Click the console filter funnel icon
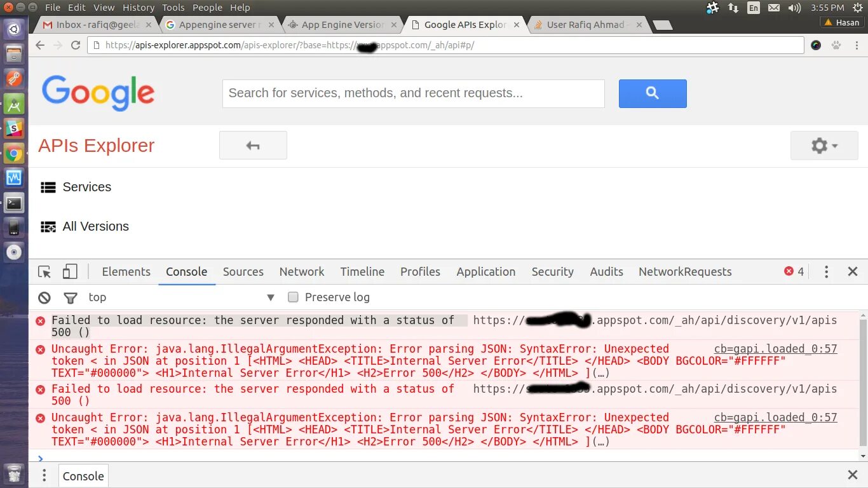Viewport: 868px width, 488px height. tap(71, 297)
